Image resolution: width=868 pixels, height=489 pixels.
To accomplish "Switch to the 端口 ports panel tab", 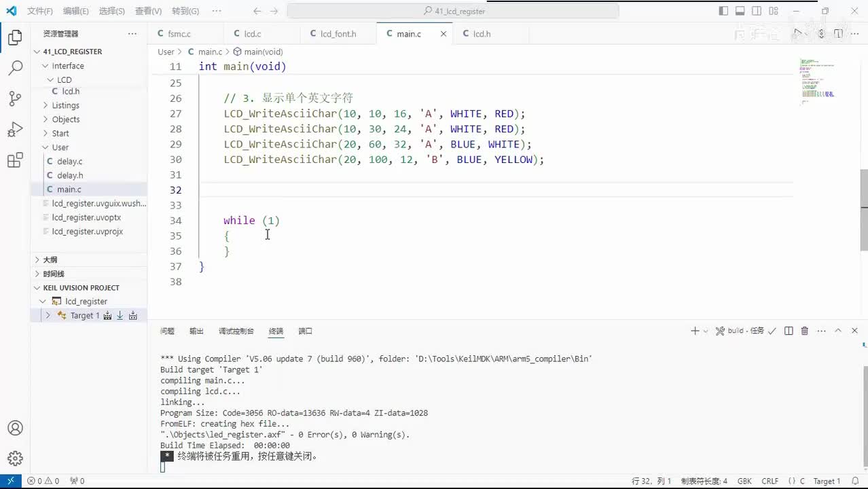I will 306,331.
